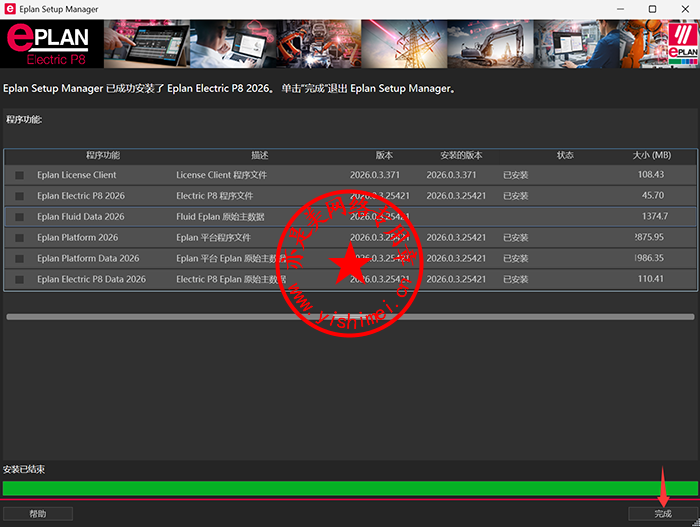Click the 程序功能 column header
The image size is (700, 527).
(x=103, y=155)
